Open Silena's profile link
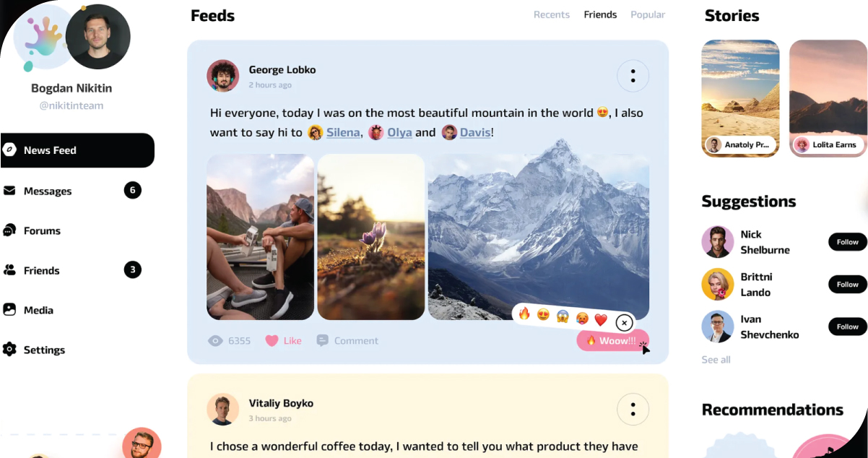Viewport: 868px width, 458px height. pos(343,132)
